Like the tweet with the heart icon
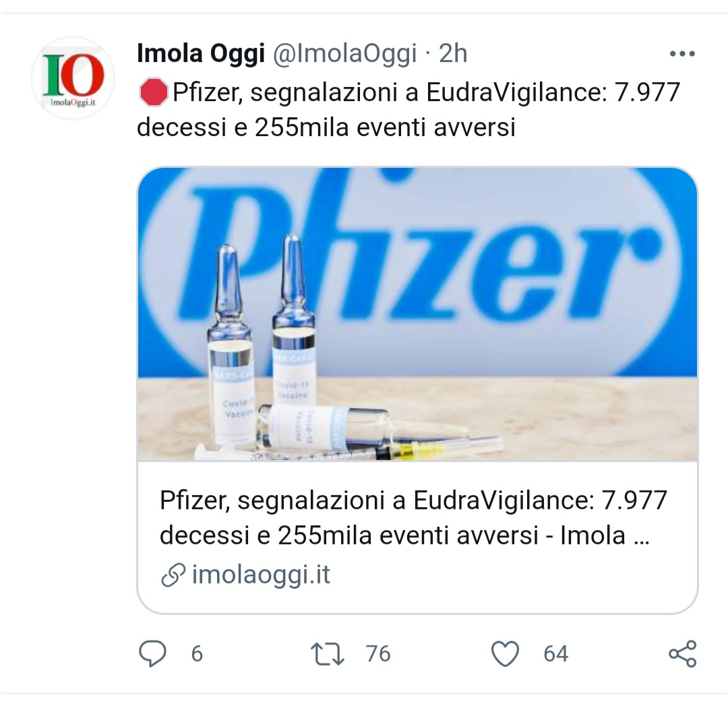The image size is (728, 704). [x=505, y=654]
